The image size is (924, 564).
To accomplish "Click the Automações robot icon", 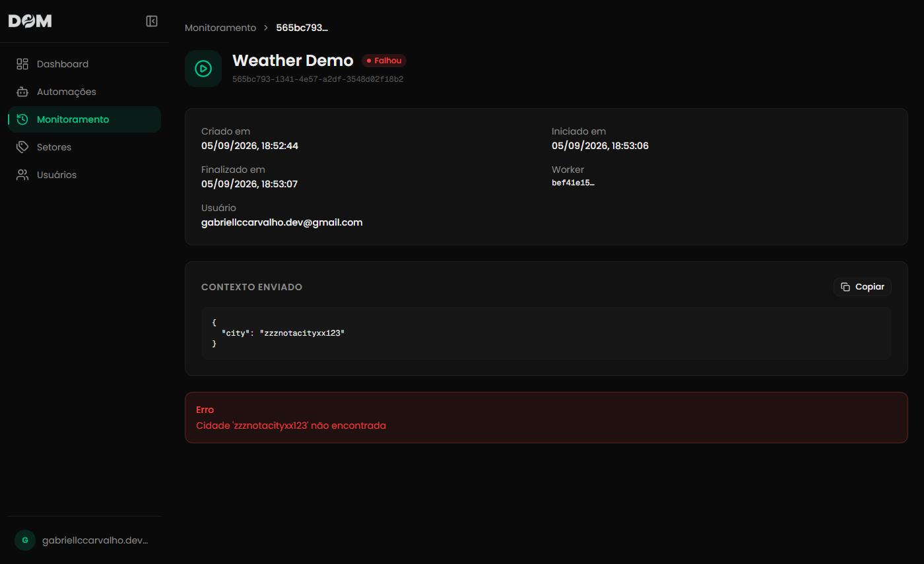I will [22, 92].
